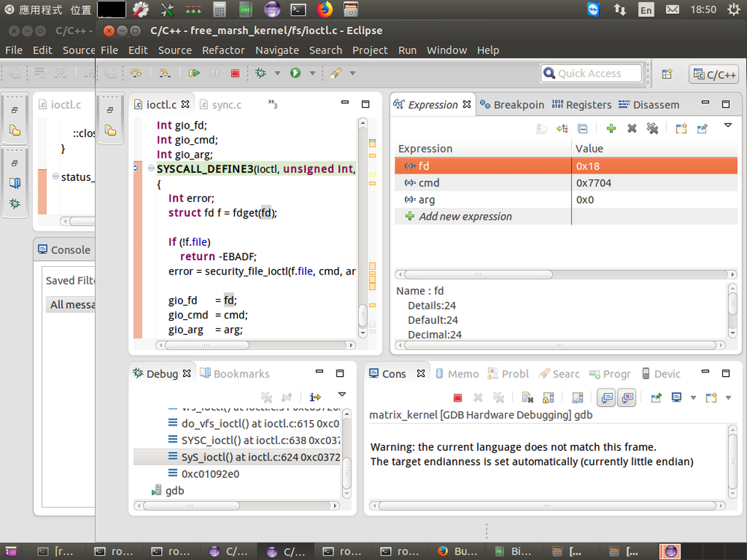The image size is (747, 560).
Task: Open the External Tools dropdown arrow
Action: click(352, 73)
